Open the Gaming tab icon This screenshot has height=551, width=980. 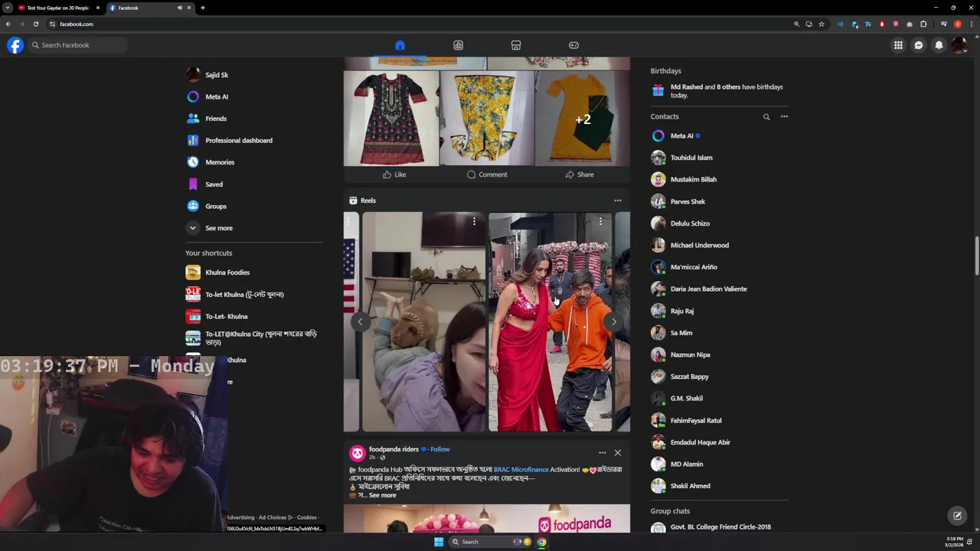tap(573, 45)
